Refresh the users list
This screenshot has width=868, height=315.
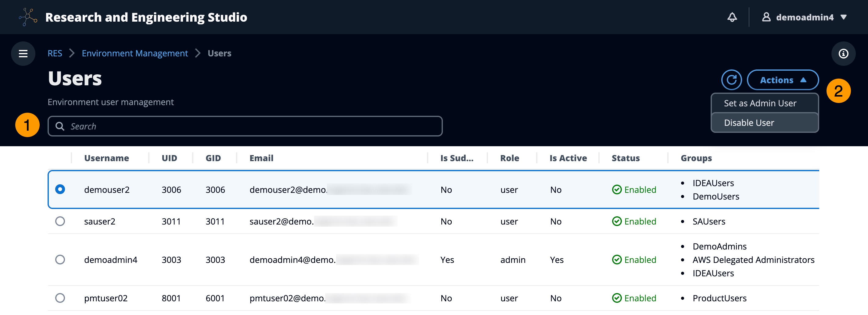731,80
